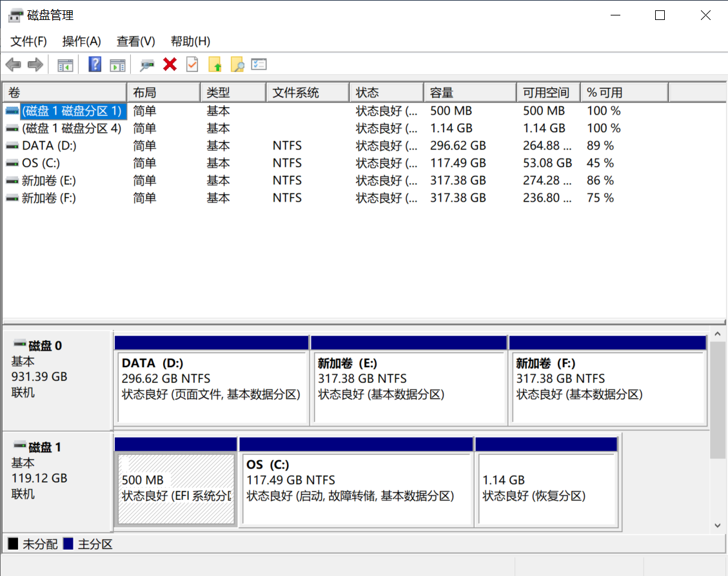Select the 磁盘 1 disk label panel
Image resolution: width=728 pixels, height=576 pixels.
tap(57, 482)
